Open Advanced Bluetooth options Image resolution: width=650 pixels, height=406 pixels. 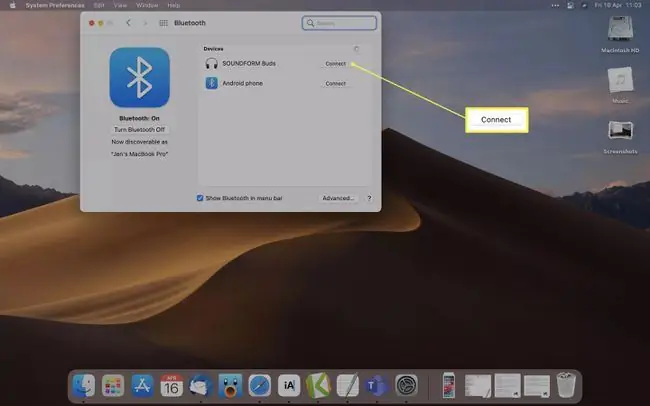[x=338, y=198]
